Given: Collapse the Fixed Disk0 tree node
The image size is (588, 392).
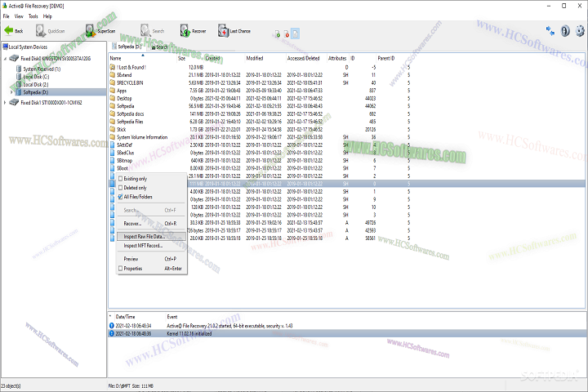Looking at the screenshot, I should pos(5,59).
